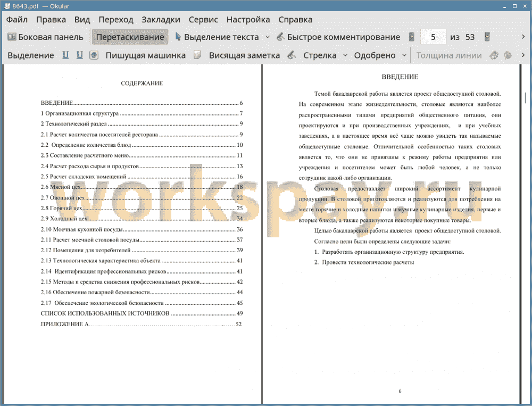Click the ВВЕДЕНИЕ heading on the right page
The width and height of the screenshot is (532, 406).
click(400, 77)
